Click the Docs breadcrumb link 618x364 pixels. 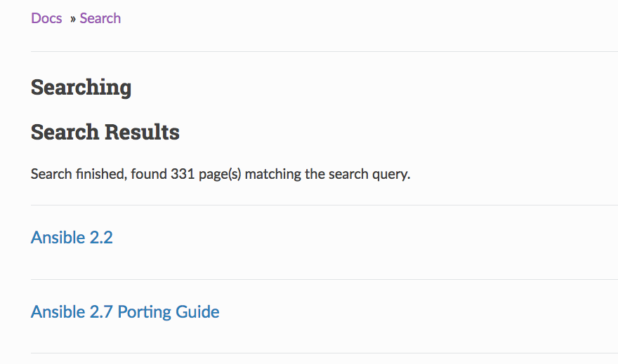[46, 18]
